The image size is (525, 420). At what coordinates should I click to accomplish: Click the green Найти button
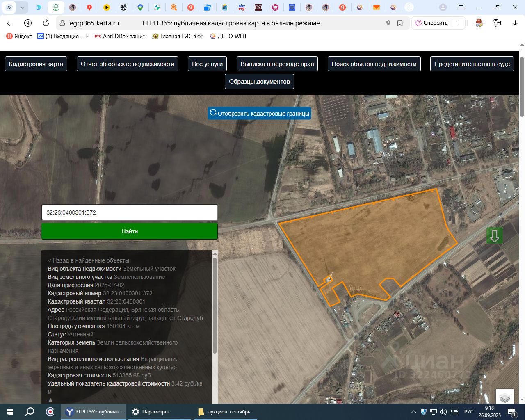click(130, 231)
